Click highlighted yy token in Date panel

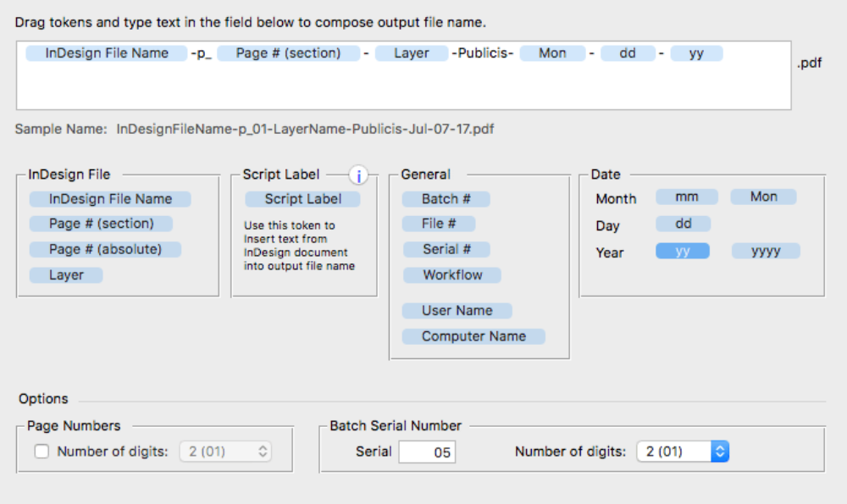[683, 252]
